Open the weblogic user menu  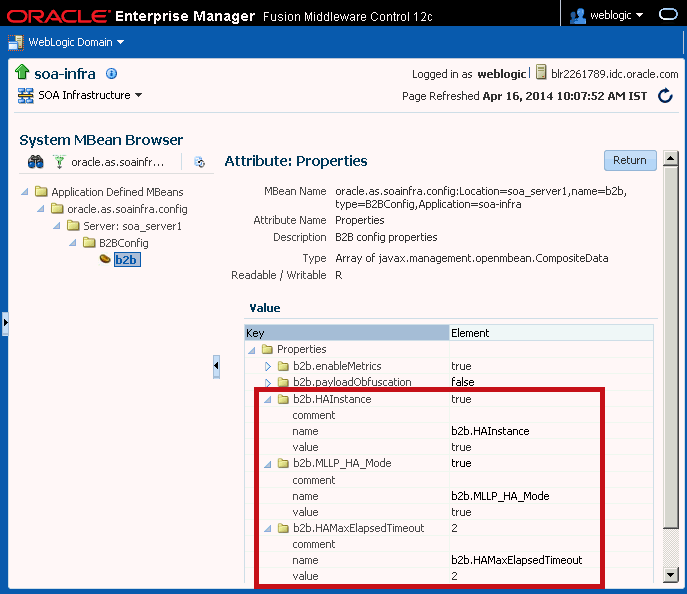pyautogui.click(x=616, y=15)
